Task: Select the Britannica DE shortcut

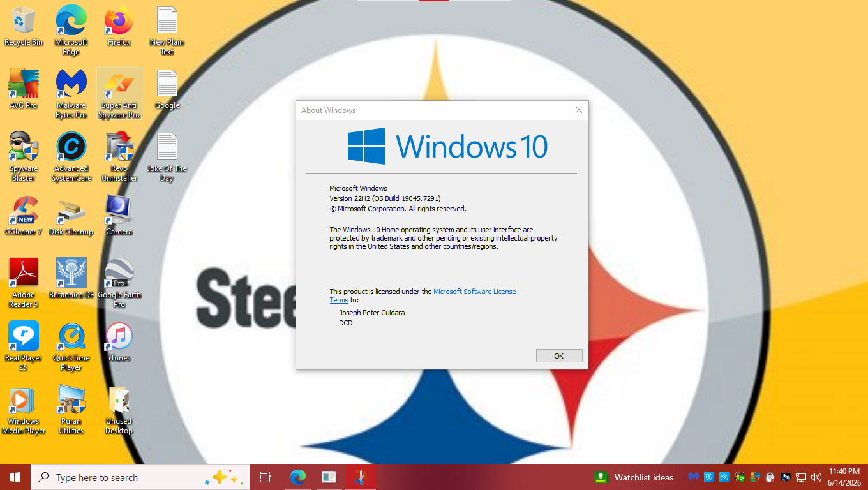Action: [71, 278]
